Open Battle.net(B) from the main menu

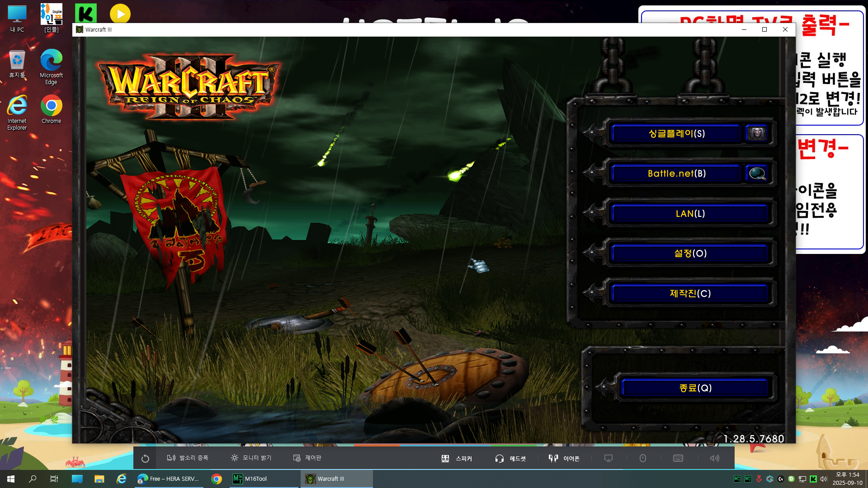[x=676, y=174]
